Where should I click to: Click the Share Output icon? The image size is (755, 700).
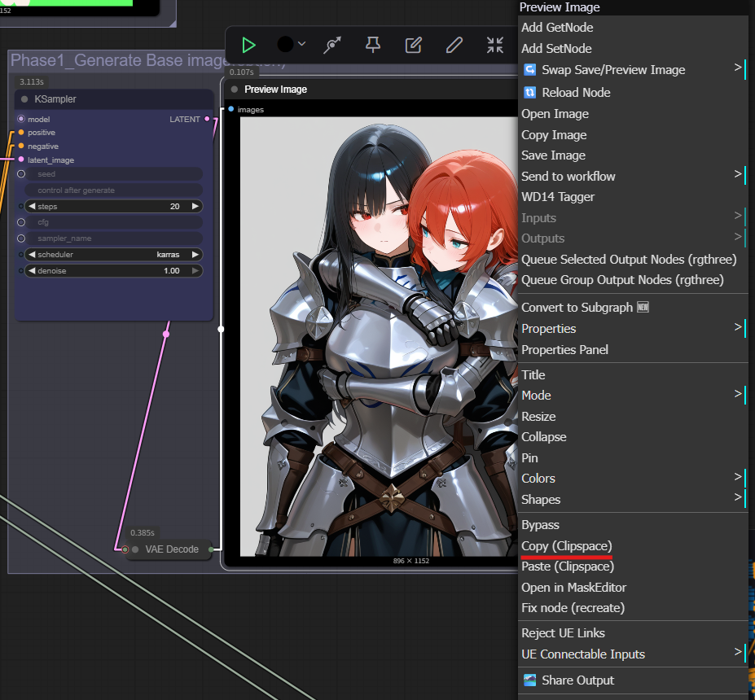pyautogui.click(x=530, y=680)
